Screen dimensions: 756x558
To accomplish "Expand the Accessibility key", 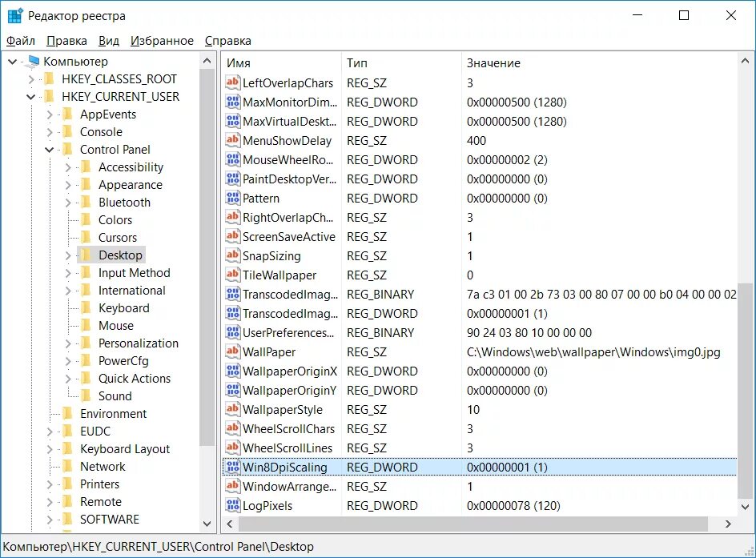I will (x=68, y=167).
